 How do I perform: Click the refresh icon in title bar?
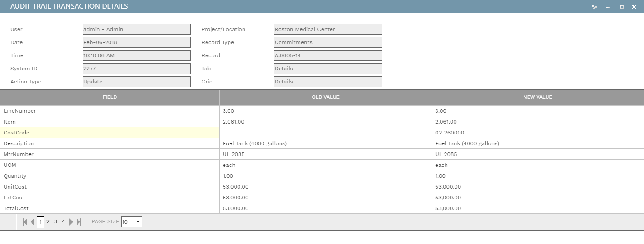coord(594,7)
